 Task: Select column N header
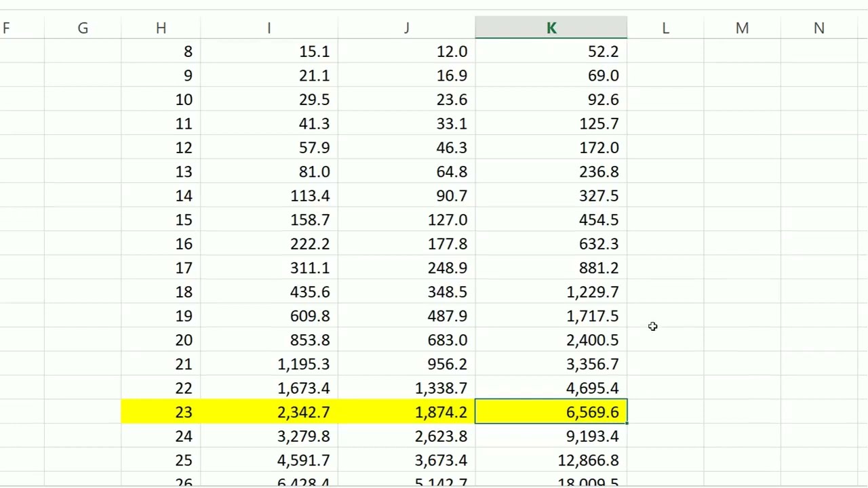(819, 28)
